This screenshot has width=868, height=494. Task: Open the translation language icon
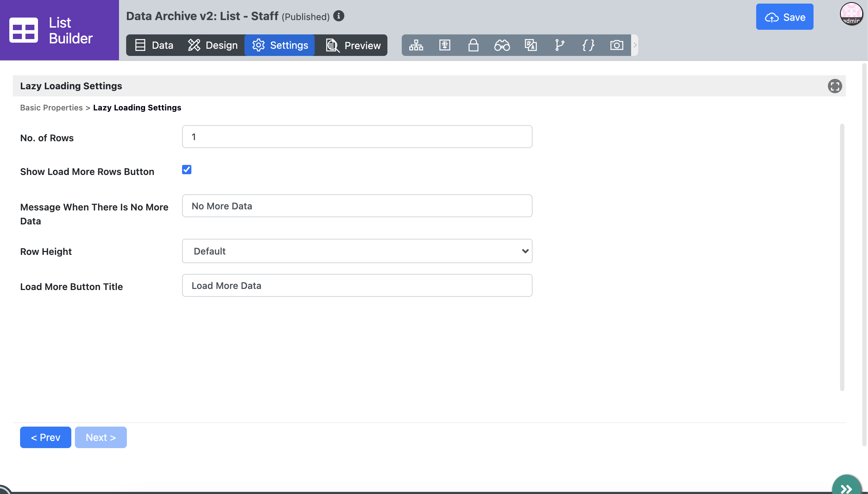(x=531, y=45)
